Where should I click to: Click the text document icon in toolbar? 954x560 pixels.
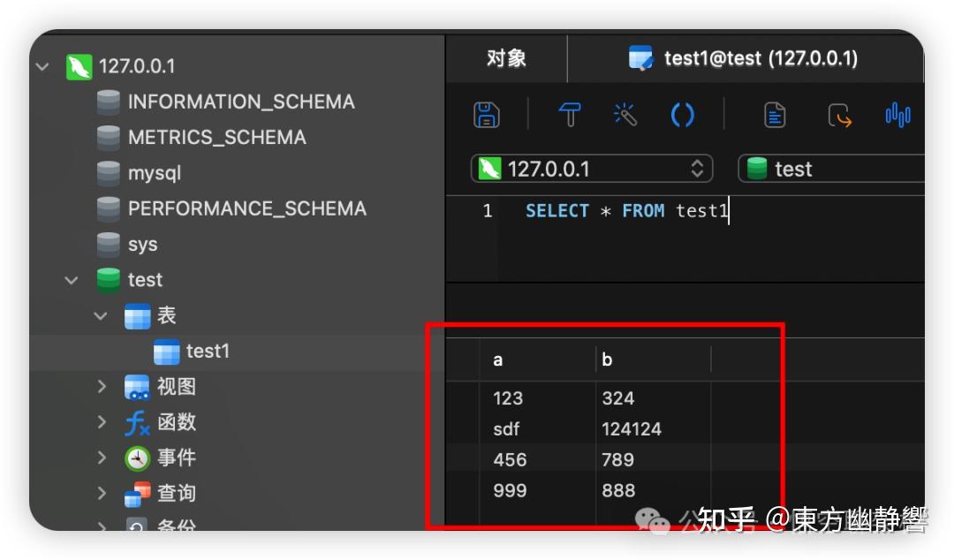[x=775, y=115]
